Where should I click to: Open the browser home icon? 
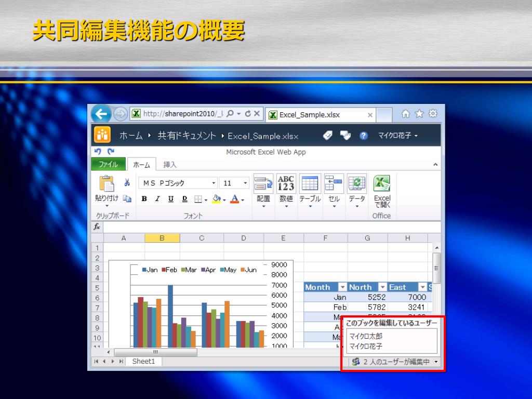pyautogui.click(x=406, y=114)
